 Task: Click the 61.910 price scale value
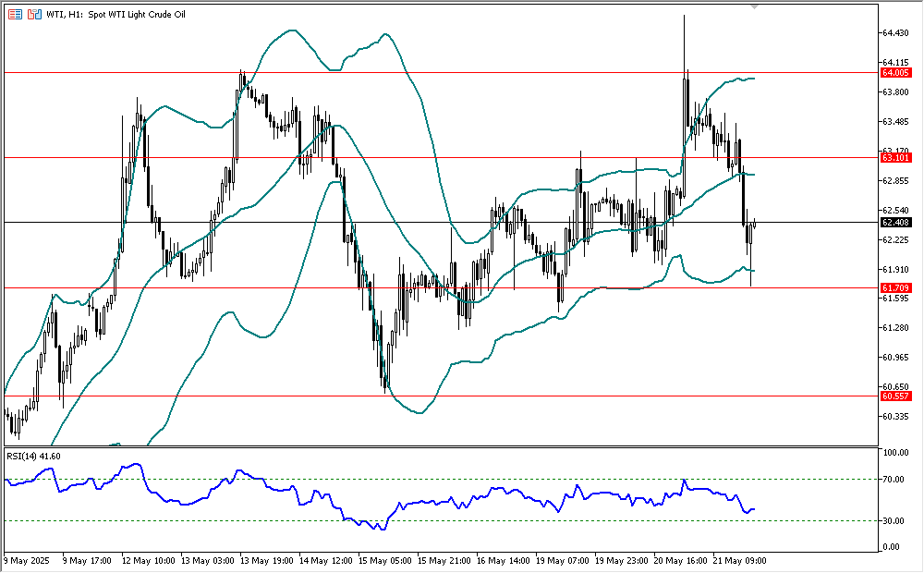click(x=895, y=270)
